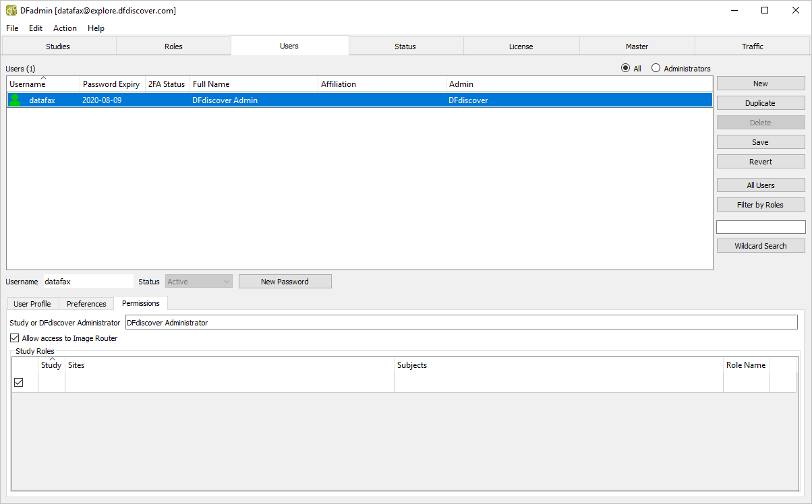Toggle the checkbox in Study Roles table
Image resolution: width=812 pixels, height=504 pixels.
(x=19, y=382)
